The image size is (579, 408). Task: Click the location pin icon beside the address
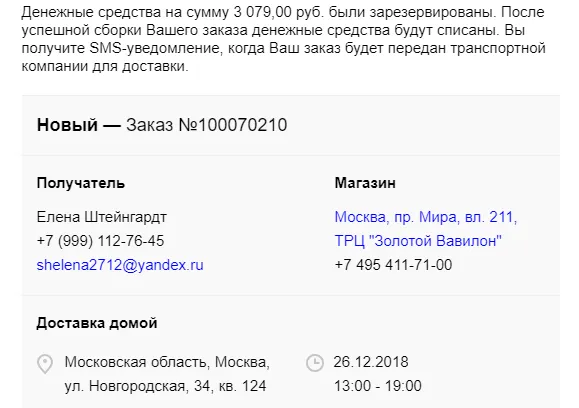[x=45, y=364]
